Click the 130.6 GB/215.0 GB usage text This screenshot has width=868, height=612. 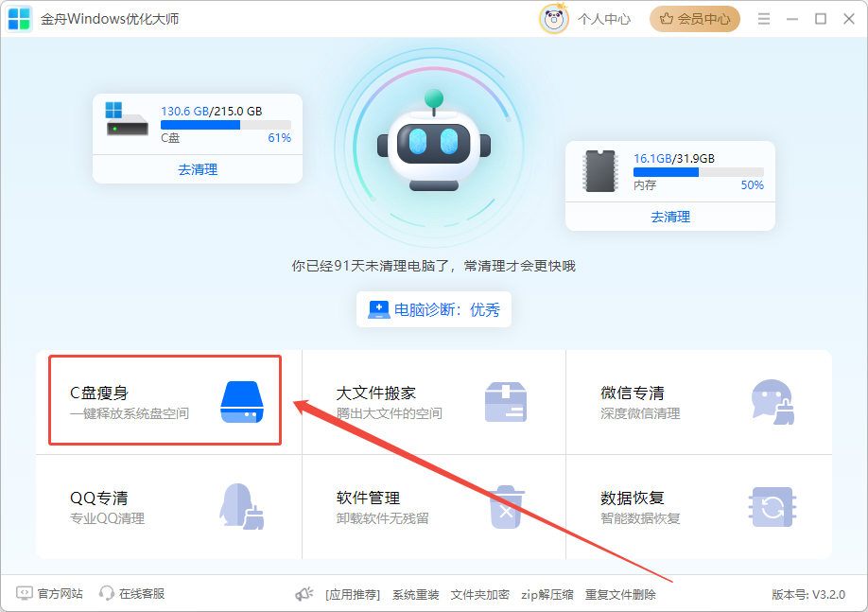click(212, 111)
